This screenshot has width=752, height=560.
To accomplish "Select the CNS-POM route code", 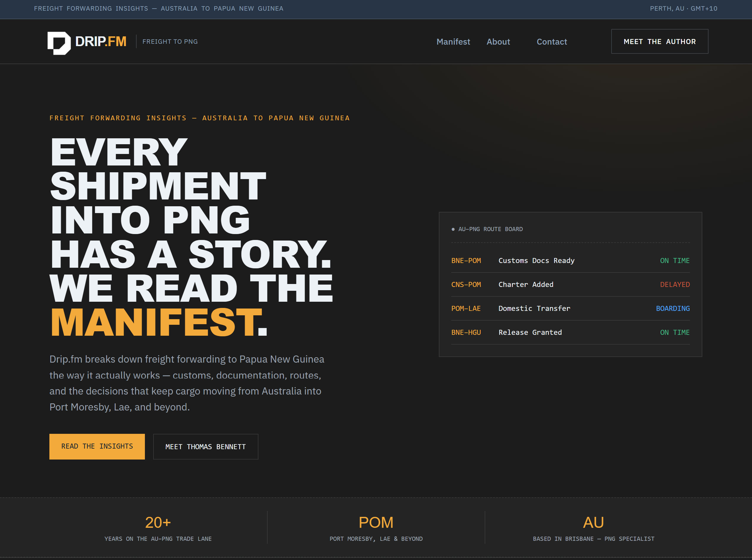I will 466,285.
